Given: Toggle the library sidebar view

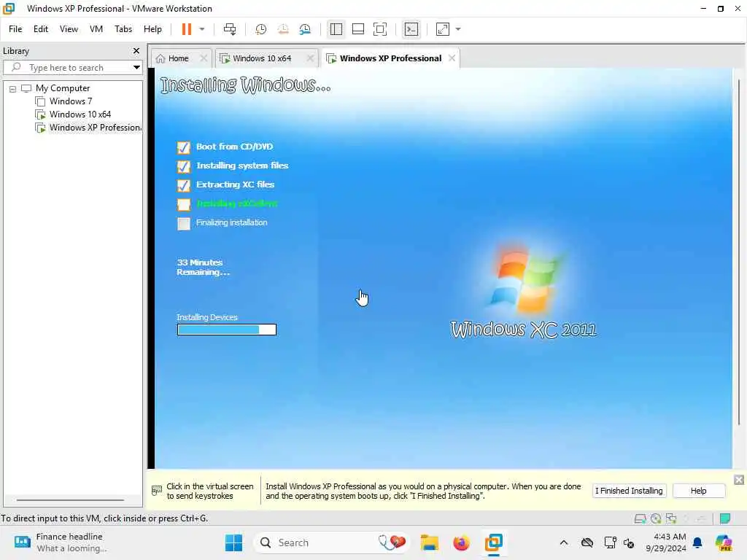Looking at the screenshot, I should (336, 29).
